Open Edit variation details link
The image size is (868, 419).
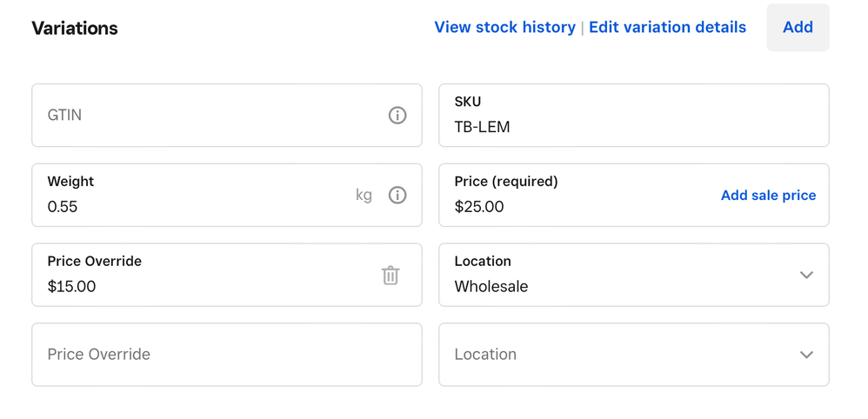point(667,28)
